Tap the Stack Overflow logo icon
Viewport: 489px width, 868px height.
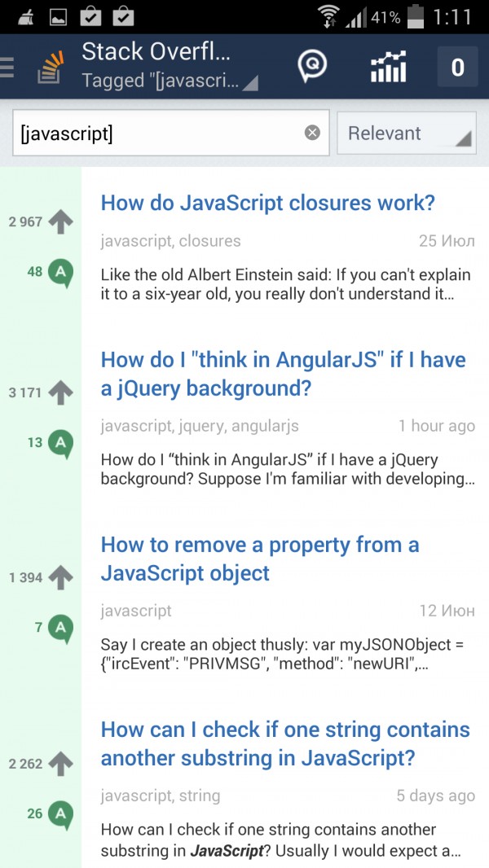coord(51,68)
